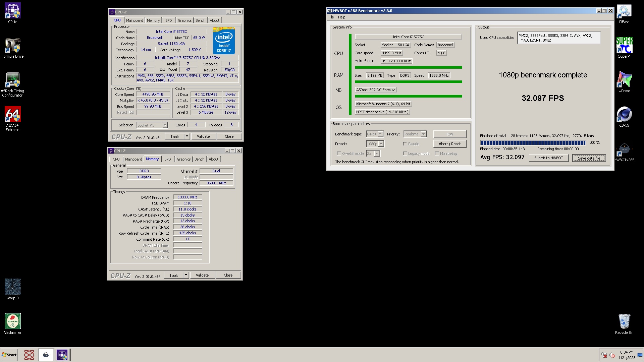Open the Priority Realtime dropdown
The image size is (644, 362).
point(423,134)
